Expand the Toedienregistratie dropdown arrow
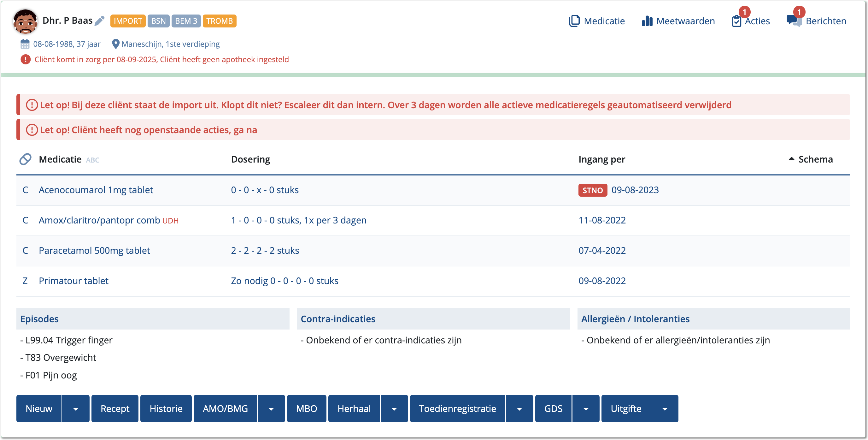The height and width of the screenshot is (440, 868). point(519,409)
